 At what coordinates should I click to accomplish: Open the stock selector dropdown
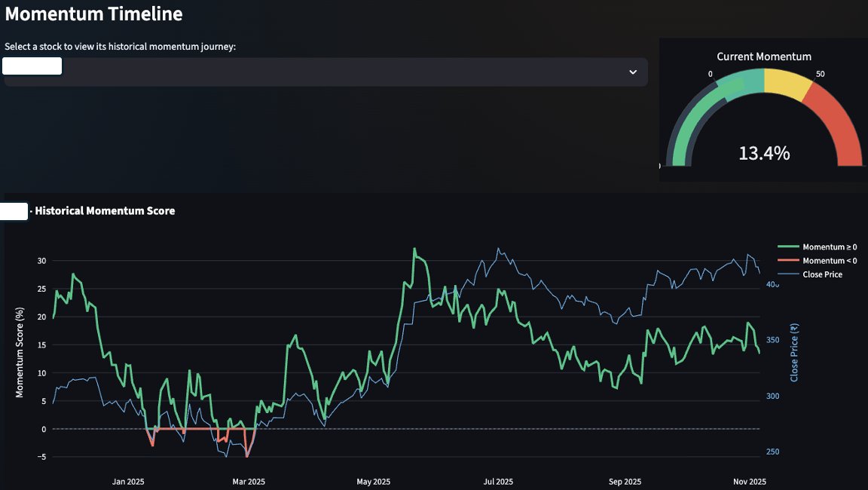pyautogui.click(x=324, y=72)
